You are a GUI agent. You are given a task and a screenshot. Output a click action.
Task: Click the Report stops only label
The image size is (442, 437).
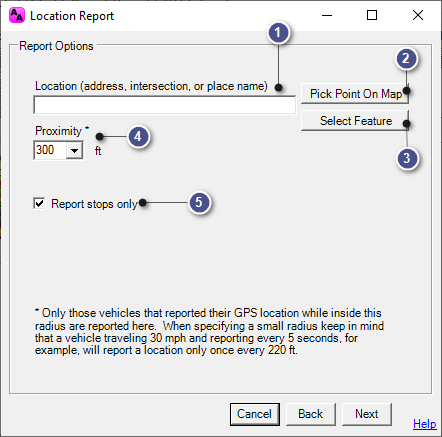94,204
